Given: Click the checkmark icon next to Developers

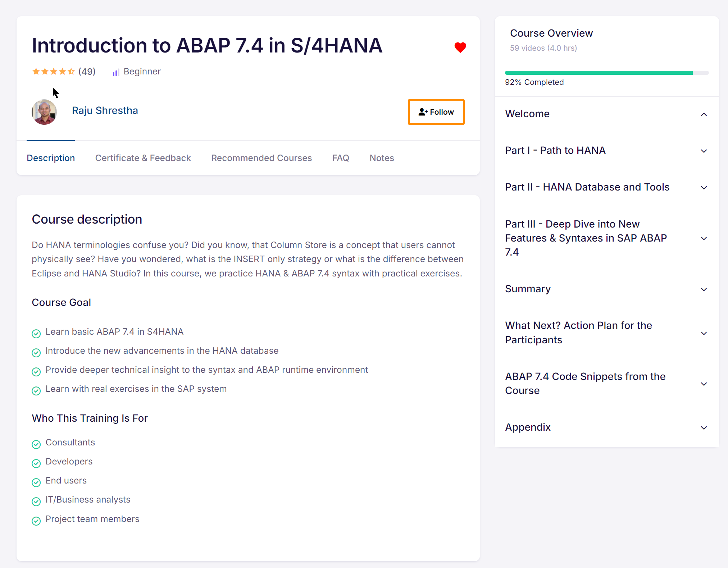Looking at the screenshot, I should click(x=36, y=463).
